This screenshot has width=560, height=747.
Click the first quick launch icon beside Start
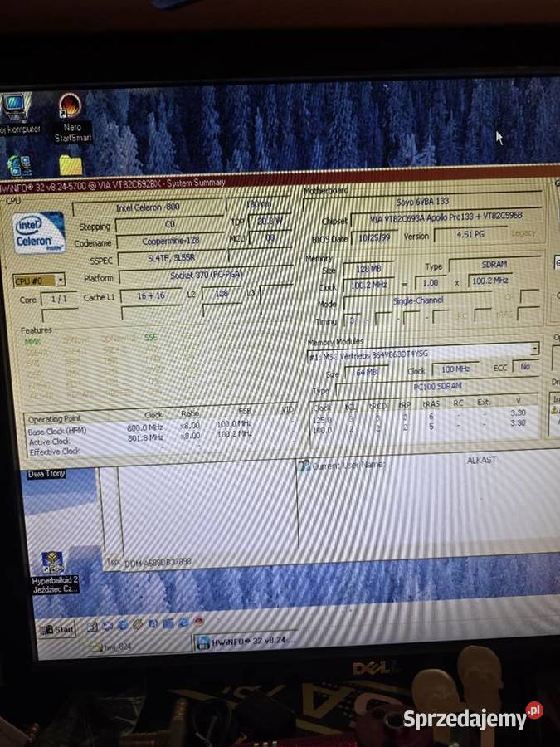(92, 627)
